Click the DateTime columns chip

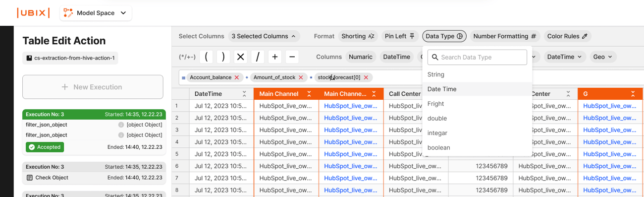(397, 57)
